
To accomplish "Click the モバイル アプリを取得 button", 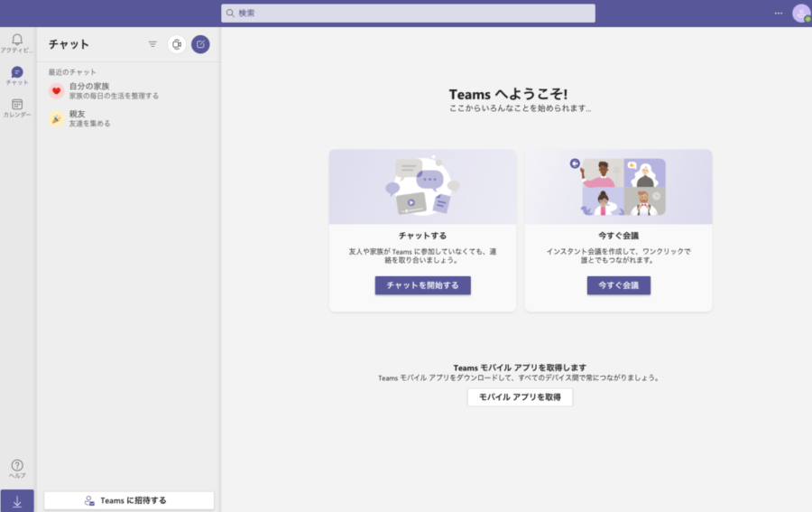I will coord(520,397).
